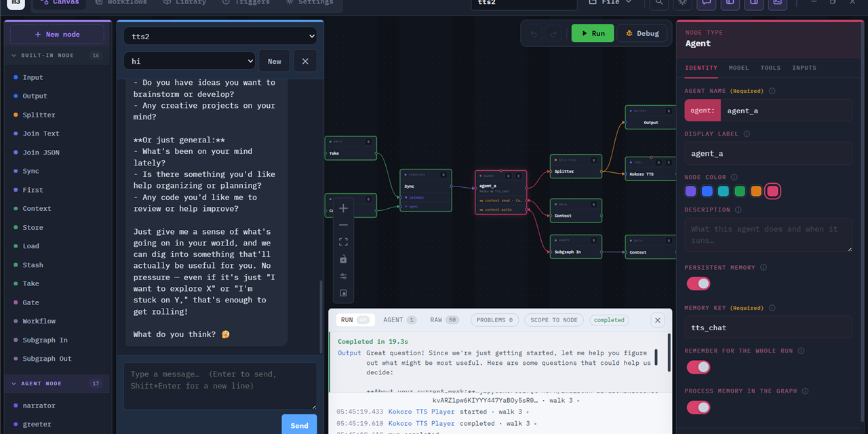Select the blue node color swatch
The width and height of the screenshot is (868, 434).
tap(707, 191)
